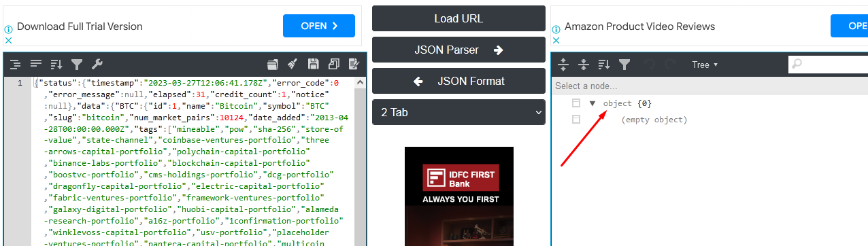868x246 pixels.
Task: Click the Download Full Trial Version text
Action: coord(80,27)
